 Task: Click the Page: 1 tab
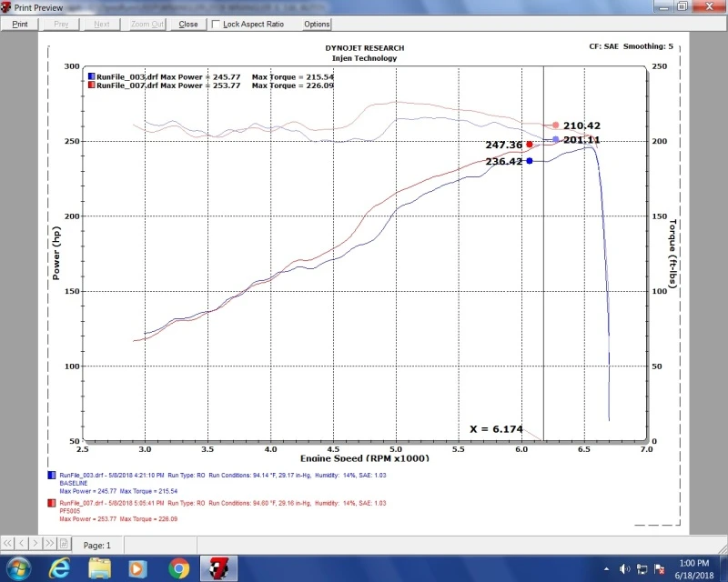(x=96, y=545)
